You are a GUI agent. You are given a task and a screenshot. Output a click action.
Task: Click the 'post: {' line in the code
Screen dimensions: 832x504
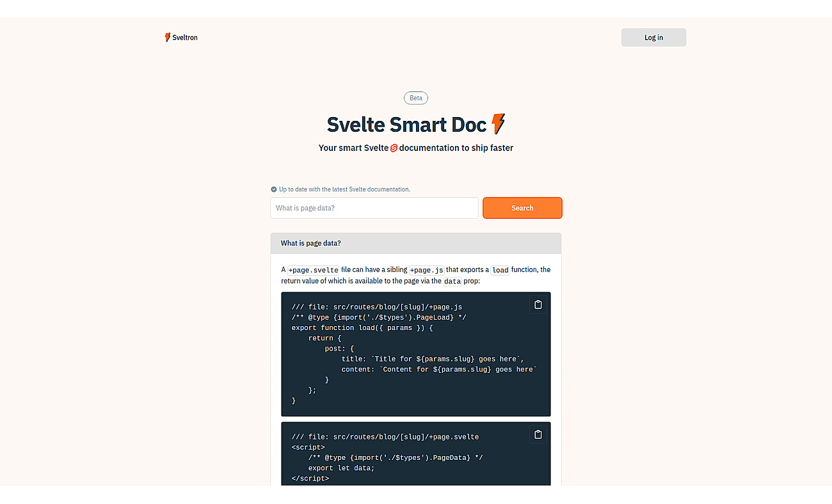pos(339,349)
